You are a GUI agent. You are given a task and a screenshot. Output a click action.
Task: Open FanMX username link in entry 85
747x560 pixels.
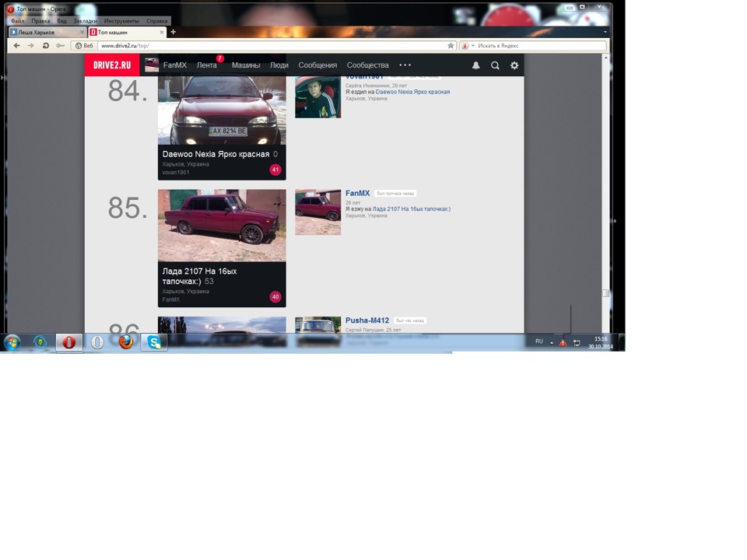tap(357, 194)
